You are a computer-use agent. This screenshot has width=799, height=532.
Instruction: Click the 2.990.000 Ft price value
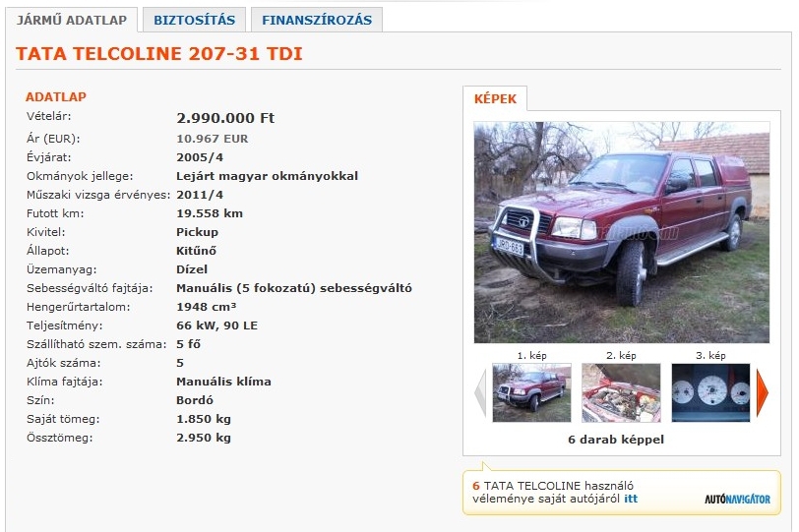click(225, 118)
